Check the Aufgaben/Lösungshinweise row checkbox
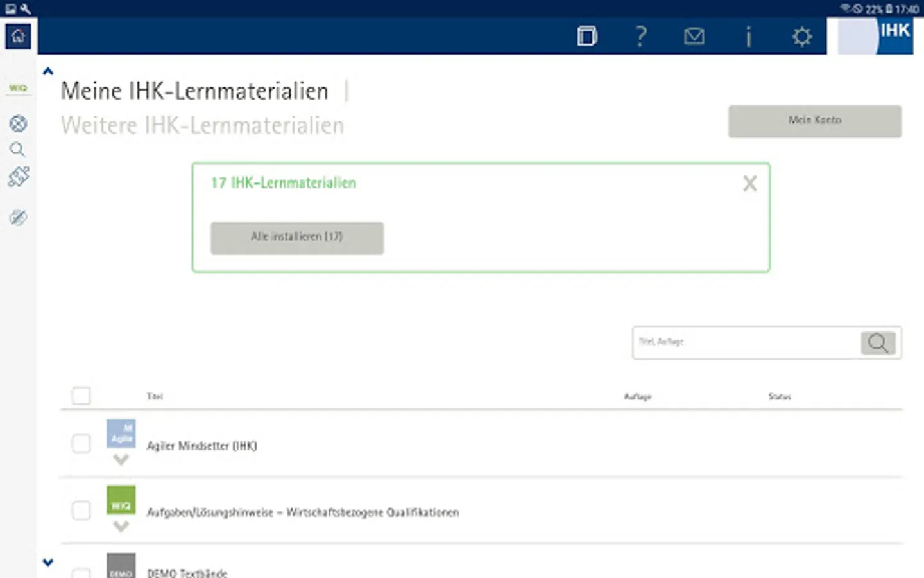Viewport: 924px width, 578px height. (x=81, y=511)
